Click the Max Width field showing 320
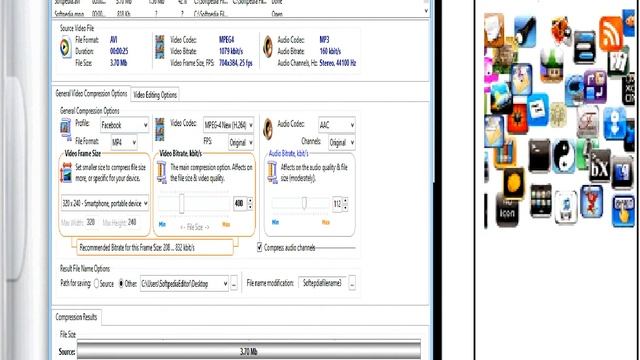Image resolution: width=640 pixels, height=360 pixels. click(91, 222)
